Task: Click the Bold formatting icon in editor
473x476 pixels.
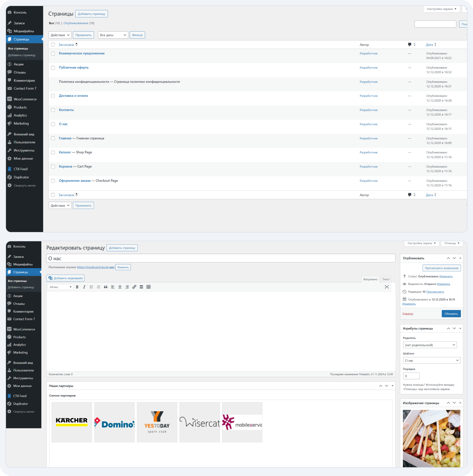Action: (77, 287)
